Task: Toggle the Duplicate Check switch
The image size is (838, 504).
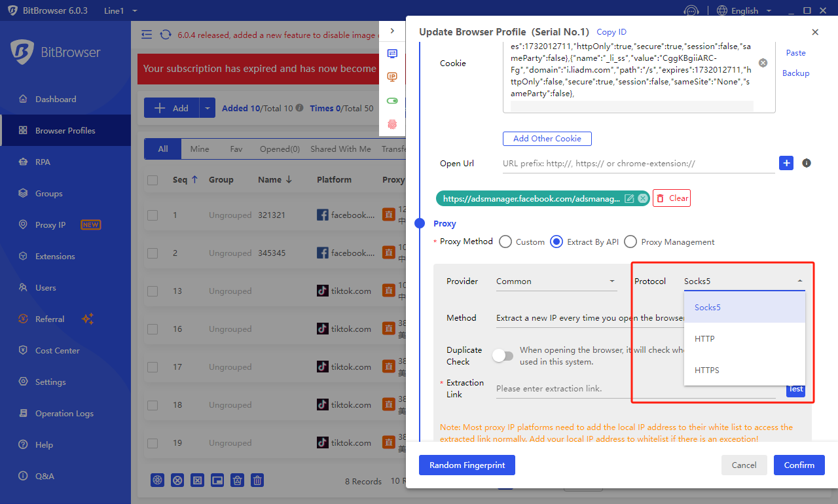Action: tap(503, 355)
